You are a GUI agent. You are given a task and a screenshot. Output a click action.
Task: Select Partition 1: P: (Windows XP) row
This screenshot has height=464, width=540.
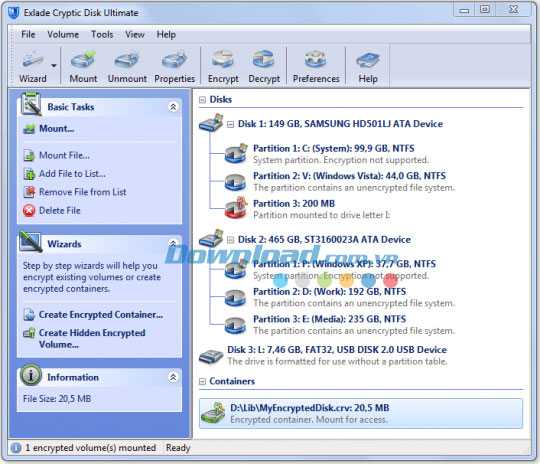pos(344,269)
